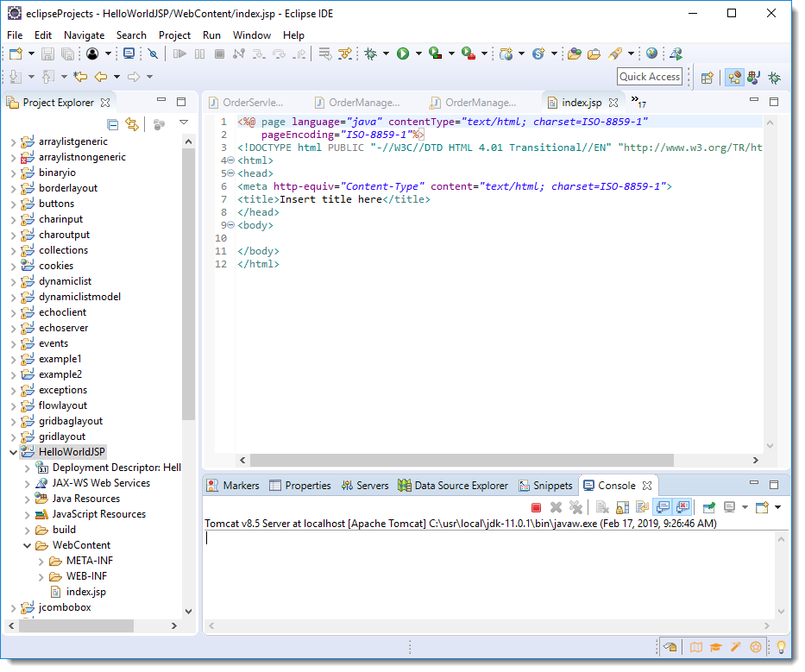Click the Run with Coverage icon
805x672 pixels.
click(x=436, y=53)
